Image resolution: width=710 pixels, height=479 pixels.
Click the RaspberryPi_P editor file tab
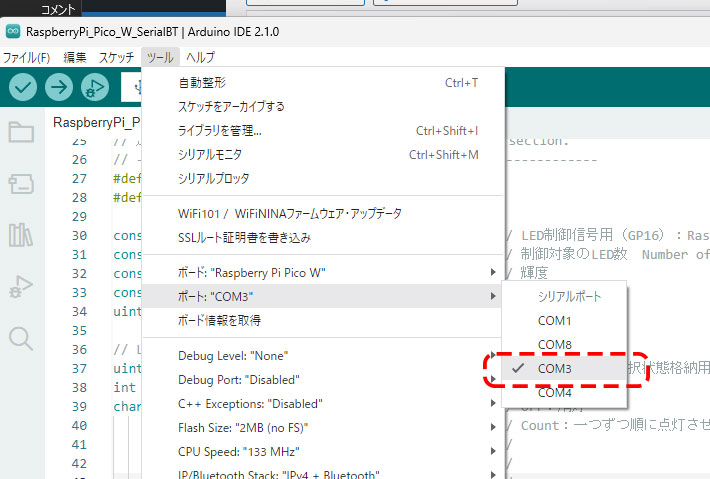[96, 122]
